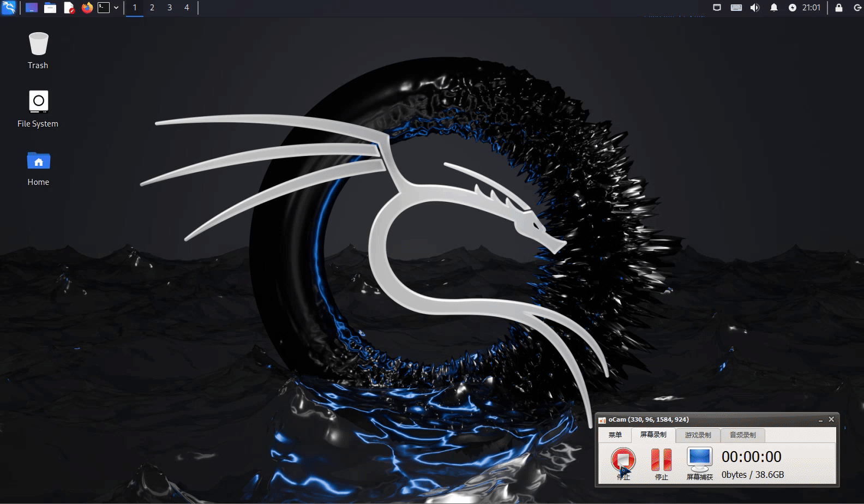Click the log out icon
Screen dimensions: 864x504
point(857,8)
